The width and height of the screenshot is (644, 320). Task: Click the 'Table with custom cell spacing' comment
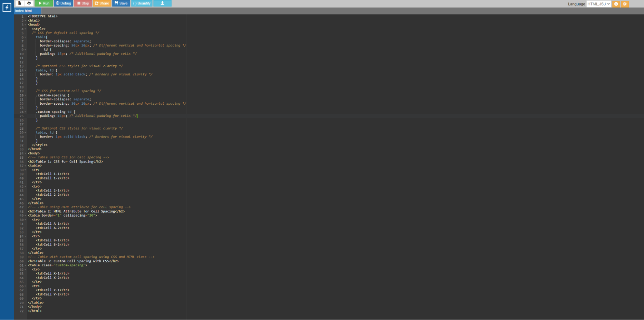coord(91,257)
